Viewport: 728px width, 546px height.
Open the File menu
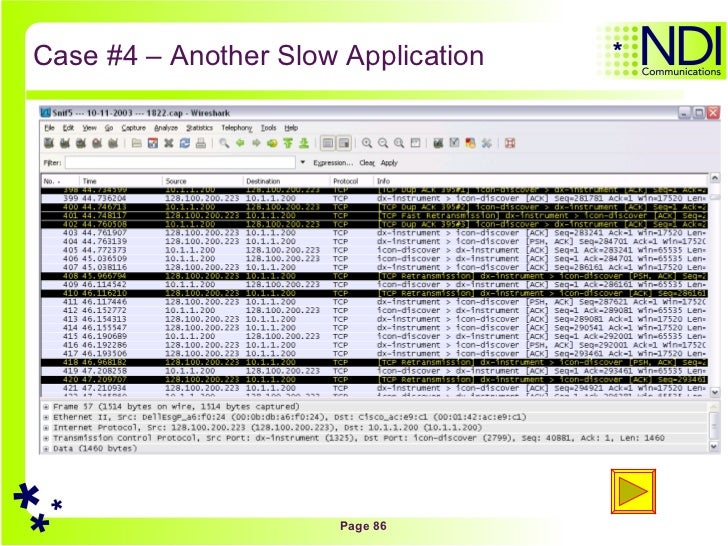[x=50, y=128]
